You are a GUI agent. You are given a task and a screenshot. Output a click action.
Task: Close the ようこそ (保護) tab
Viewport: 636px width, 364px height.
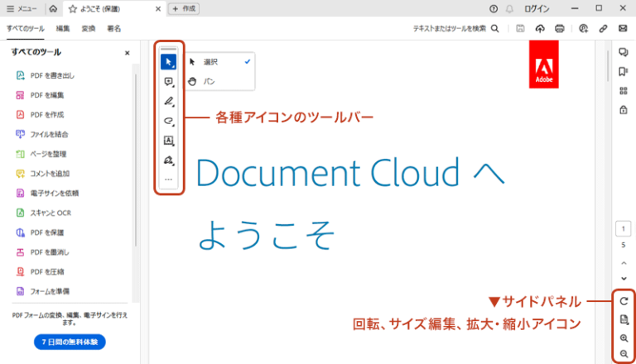[x=158, y=9]
